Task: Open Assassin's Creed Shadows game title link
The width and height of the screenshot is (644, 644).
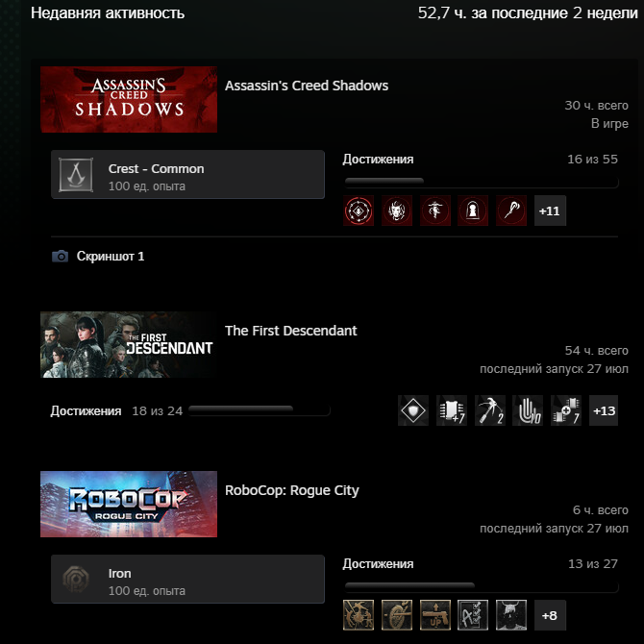Action: pos(307,86)
